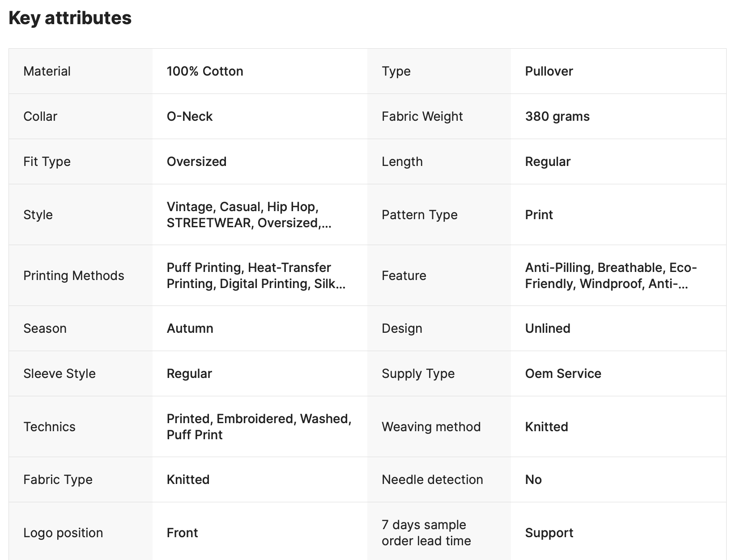Viewport: 732px width, 560px height.
Task: Click the 7 days sample order label
Action: (x=426, y=533)
